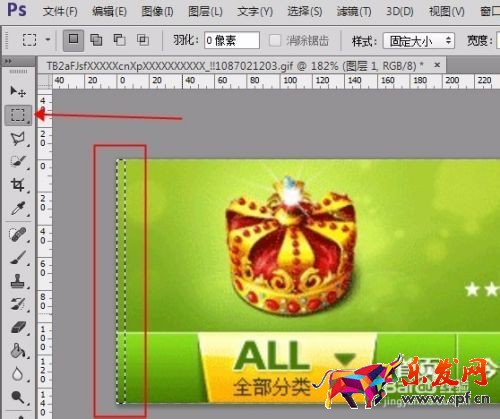Select the Spot Healing Brush tool
Image resolution: width=500 pixels, height=419 pixels.
click(18, 234)
